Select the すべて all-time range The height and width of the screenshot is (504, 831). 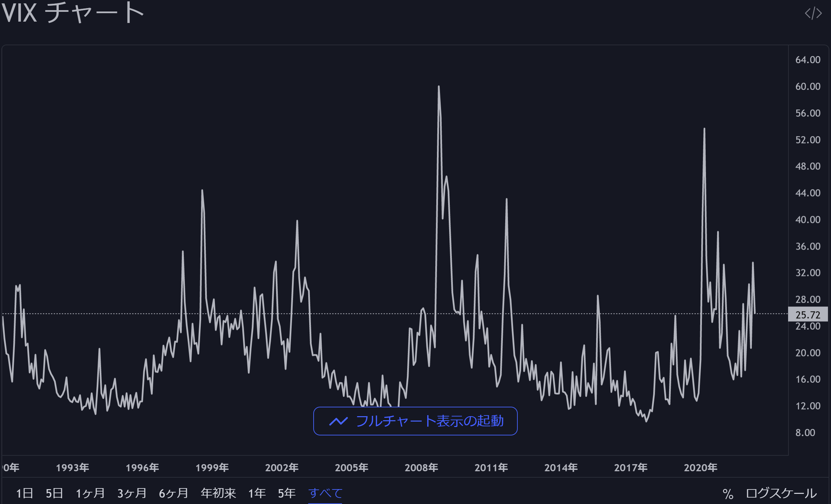(325, 493)
